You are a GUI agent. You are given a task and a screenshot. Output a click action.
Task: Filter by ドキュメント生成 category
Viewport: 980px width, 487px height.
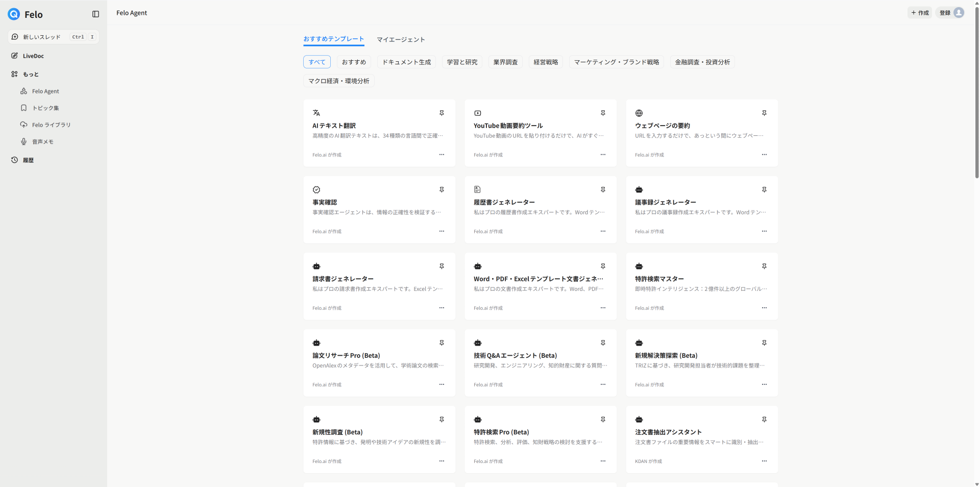click(406, 62)
